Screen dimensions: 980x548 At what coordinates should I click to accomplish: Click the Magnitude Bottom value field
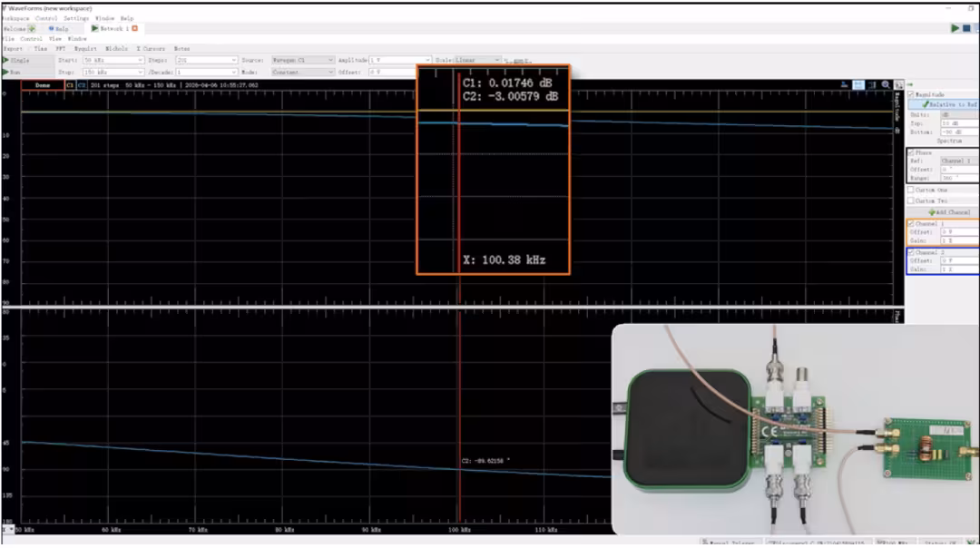coord(959,132)
